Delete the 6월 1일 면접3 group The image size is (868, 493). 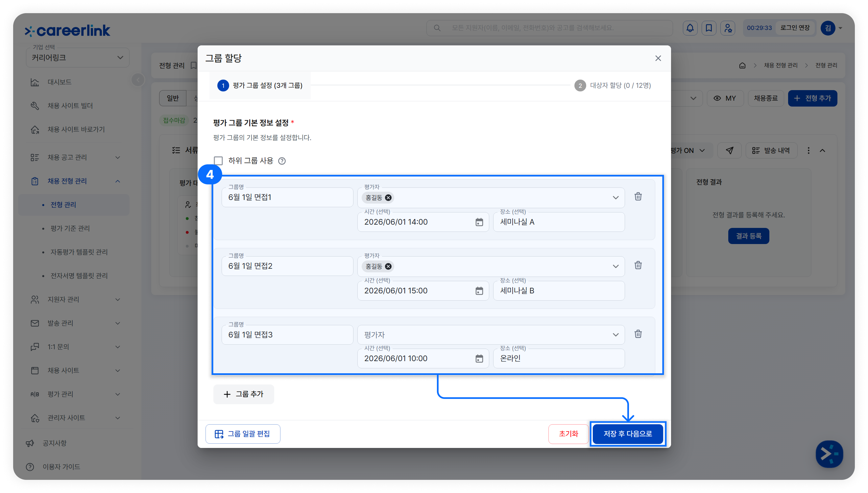(x=638, y=334)
